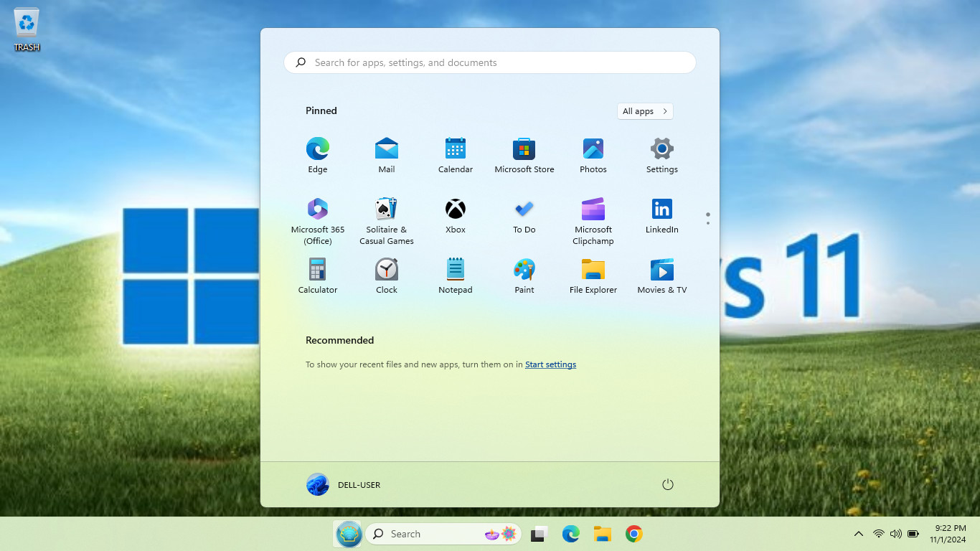This screenshot has height=551, width=980.
Task: Open Google Chrome from the taskbar
Action: point(633,534)
